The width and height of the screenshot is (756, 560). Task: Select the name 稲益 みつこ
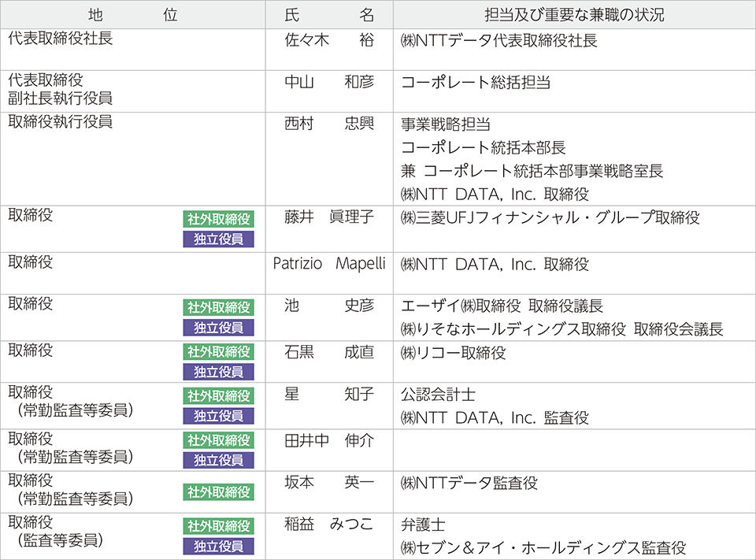(x=329, y=525)
